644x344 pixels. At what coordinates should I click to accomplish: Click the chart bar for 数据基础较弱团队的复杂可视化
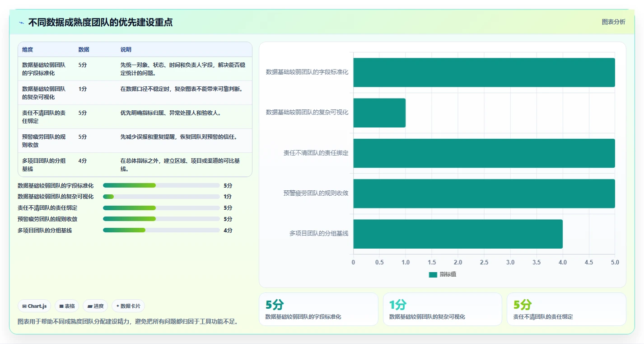point(379,113)
